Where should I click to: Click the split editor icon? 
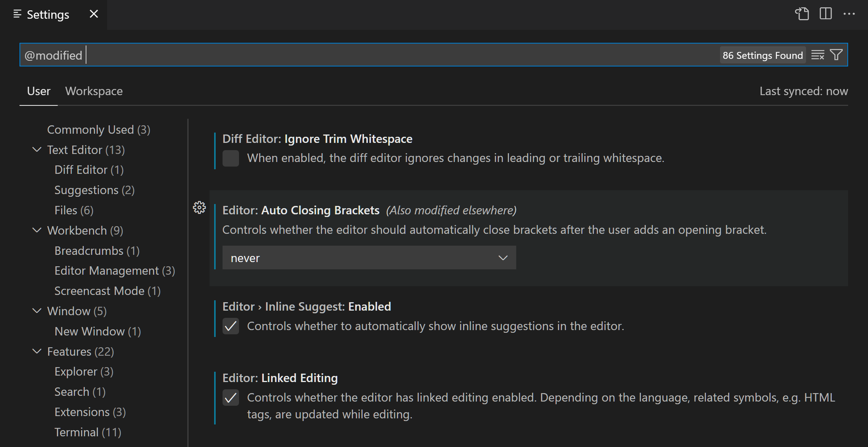pyautogui.click(x=826, y=13)
